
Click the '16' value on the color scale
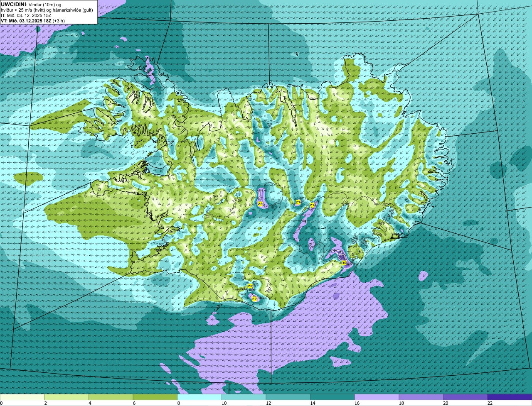357,403
